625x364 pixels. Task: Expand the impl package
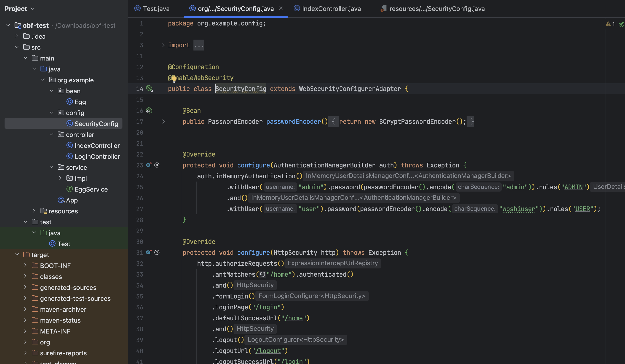60,178
